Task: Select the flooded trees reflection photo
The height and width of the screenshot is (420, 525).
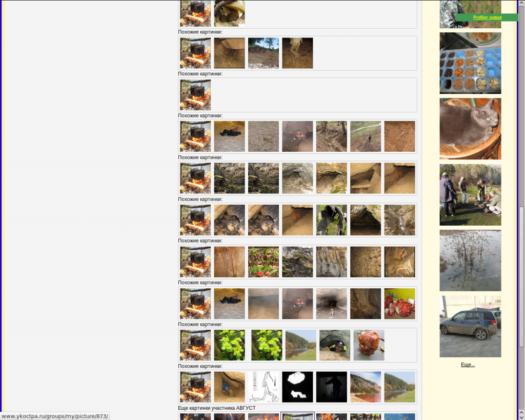Action: (x=470, y=261)
